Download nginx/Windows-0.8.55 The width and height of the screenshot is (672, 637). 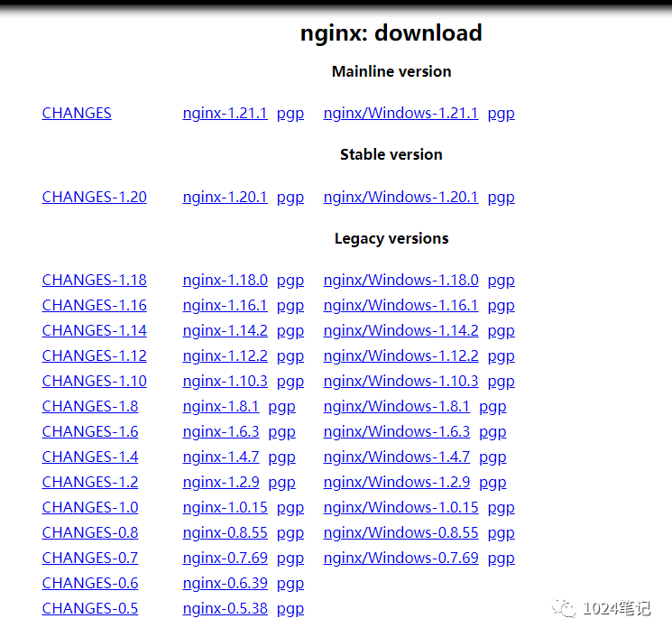click(400, 533)
